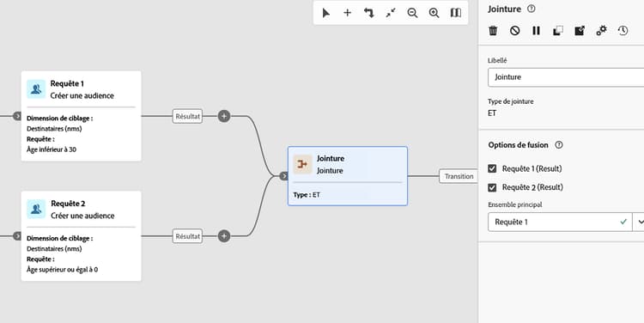Open the logs and history clock icon
The image size is (644, 323).
click(x=623, y=30)
